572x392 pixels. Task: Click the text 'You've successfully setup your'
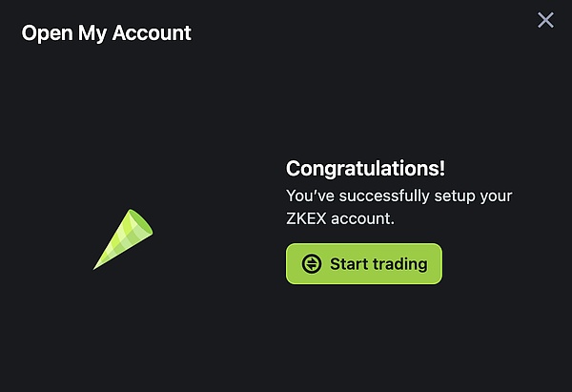(399, 196)
